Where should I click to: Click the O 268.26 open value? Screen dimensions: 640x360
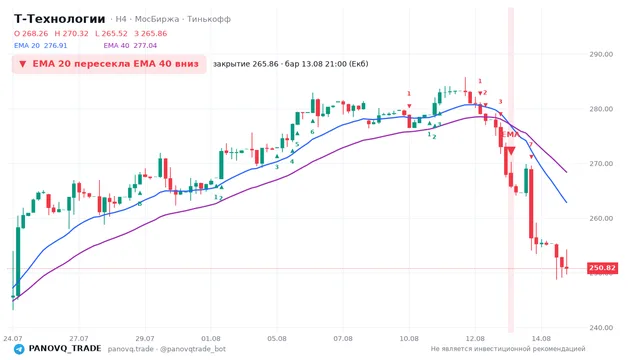(31, 33)
